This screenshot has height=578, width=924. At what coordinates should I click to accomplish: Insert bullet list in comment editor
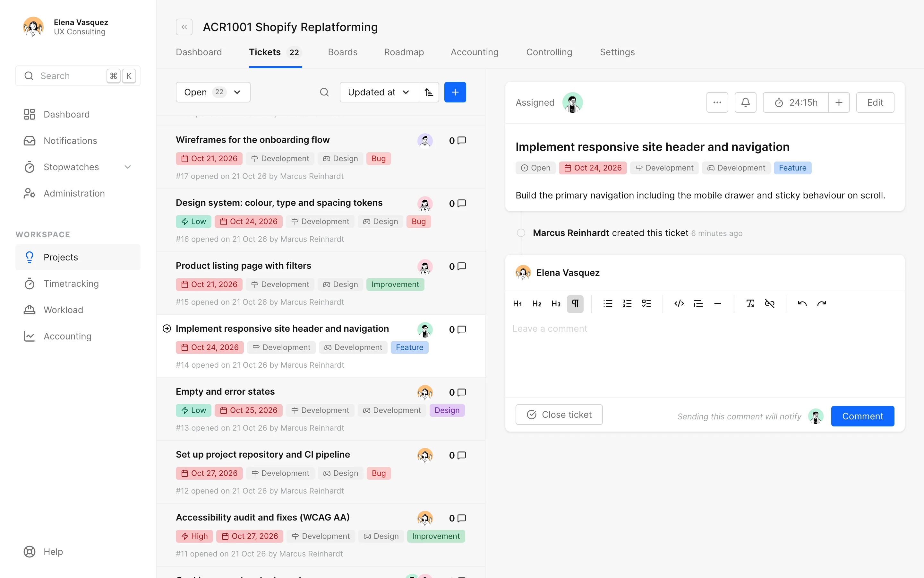[x=608, y=303]
